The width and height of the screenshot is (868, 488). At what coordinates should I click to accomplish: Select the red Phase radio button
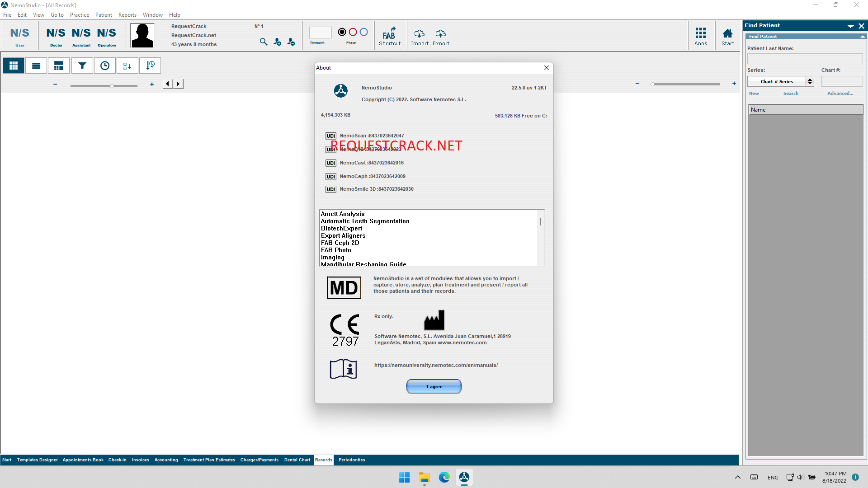(x=353, y=32)
